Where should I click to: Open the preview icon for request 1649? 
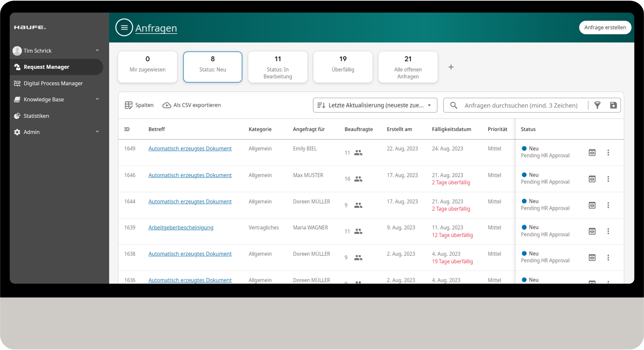592,153
